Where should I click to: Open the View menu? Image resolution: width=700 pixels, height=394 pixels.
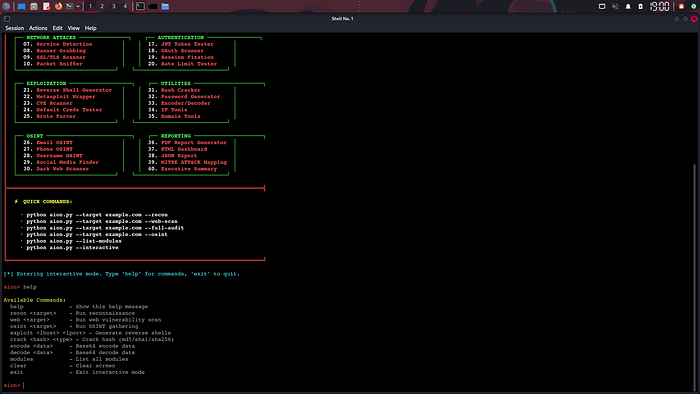tap(74, 28)
